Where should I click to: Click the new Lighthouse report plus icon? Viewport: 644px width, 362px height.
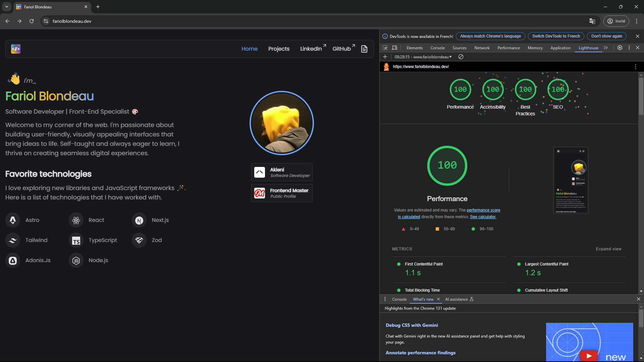385,57
